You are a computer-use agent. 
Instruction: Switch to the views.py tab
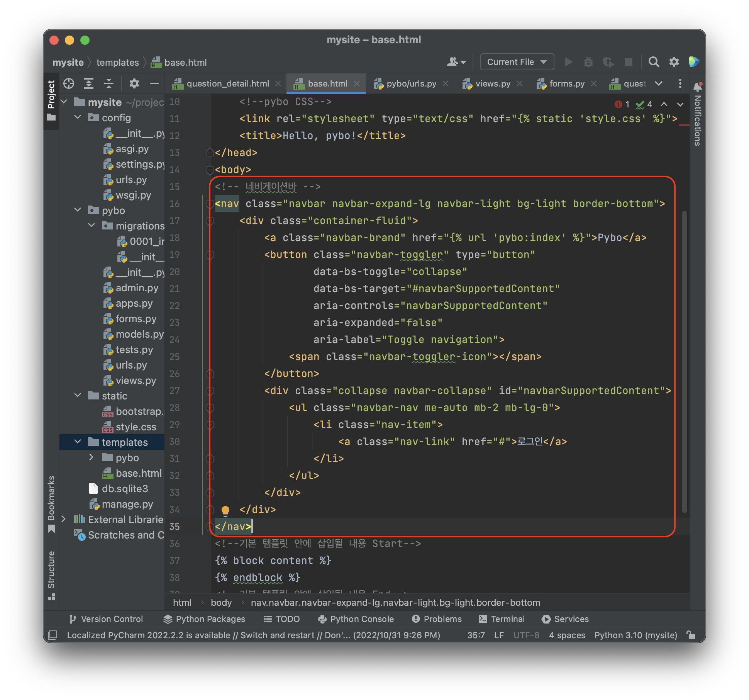pos(493,83)
